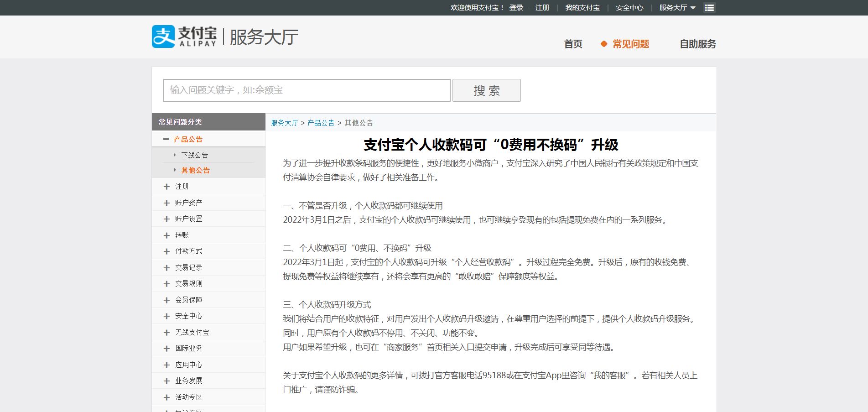The image size is (868, 412).
Task: Select the 其他公告 subcategory
Action: tap(196, 170)
